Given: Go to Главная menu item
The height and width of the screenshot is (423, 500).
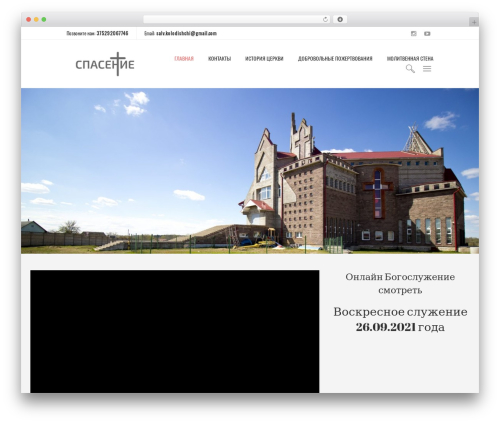Looking at the screenshot, I should click(x=184, y=59).
